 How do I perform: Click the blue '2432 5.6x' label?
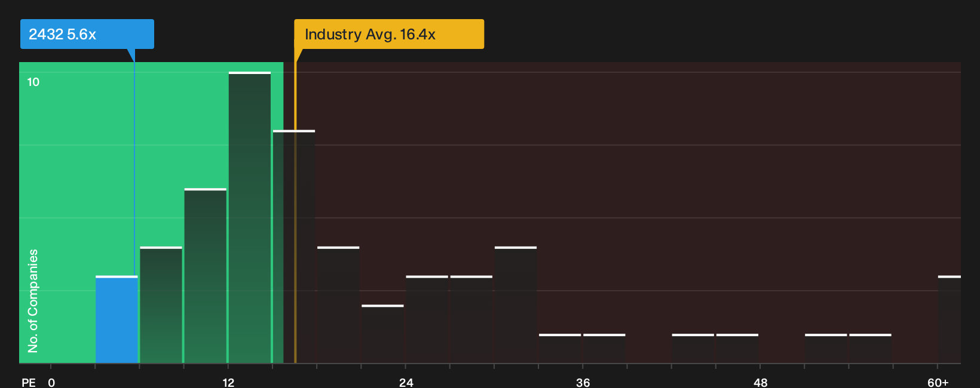(x=87, y=34)
